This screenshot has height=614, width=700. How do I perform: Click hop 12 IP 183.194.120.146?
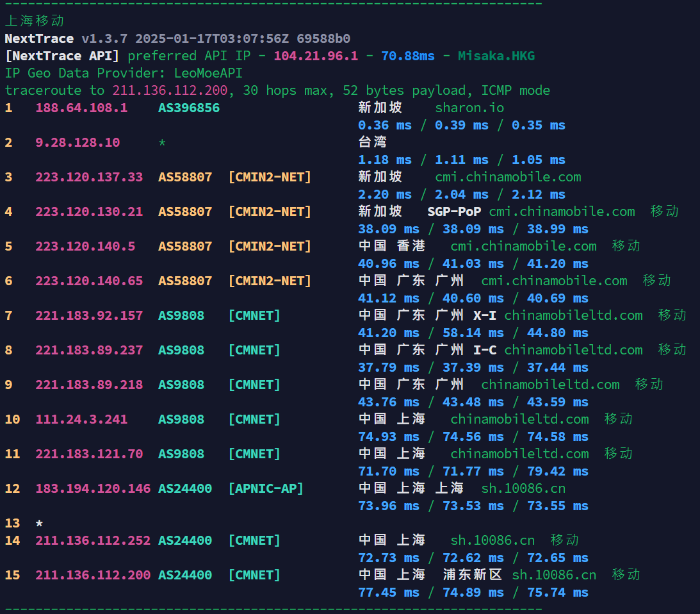tap(93, 488)
